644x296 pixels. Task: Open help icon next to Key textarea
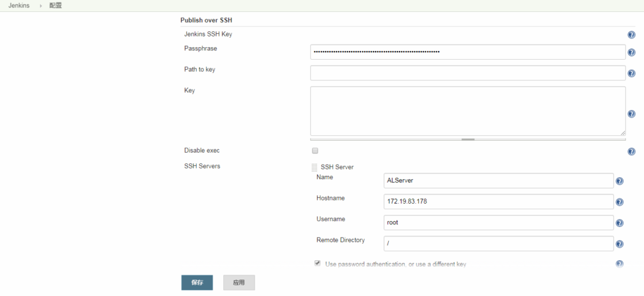click(631, 114)
